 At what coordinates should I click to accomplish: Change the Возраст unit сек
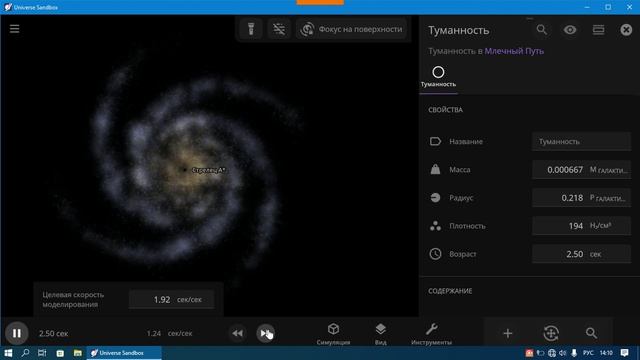[595, 254]
